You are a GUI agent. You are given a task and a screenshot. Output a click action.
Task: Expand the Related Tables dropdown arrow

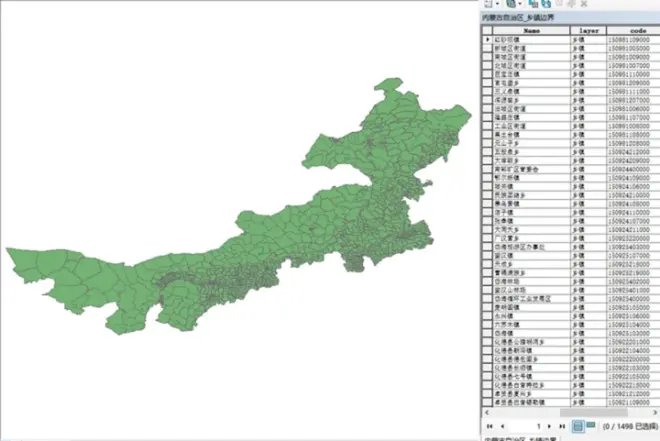click(518, 5)
